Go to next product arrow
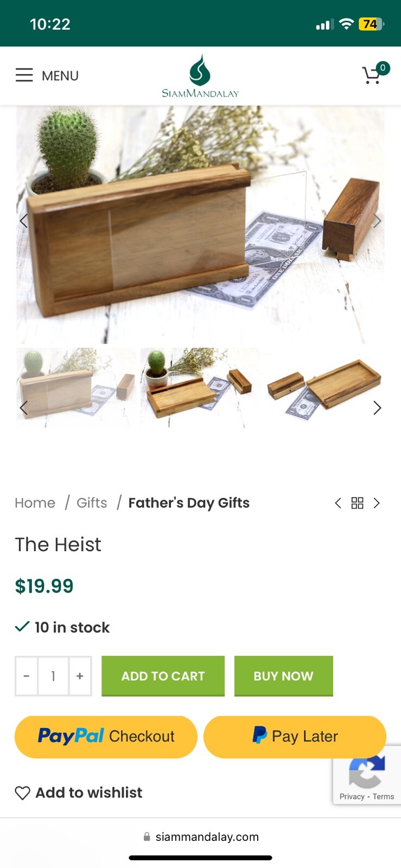Image resolution: width=401 pixels, height=868 pixels. pos(377,503)
